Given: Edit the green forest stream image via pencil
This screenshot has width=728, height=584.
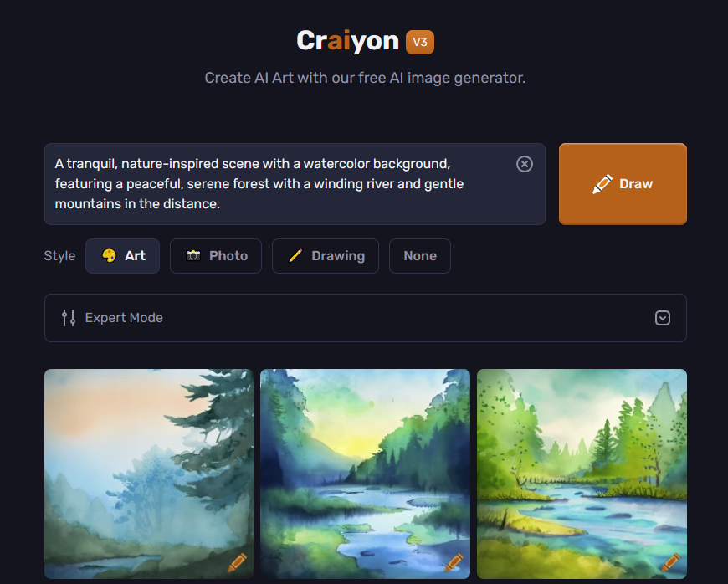Looking at the screenshot, I should pyautogui.click(x=670, y=562).
